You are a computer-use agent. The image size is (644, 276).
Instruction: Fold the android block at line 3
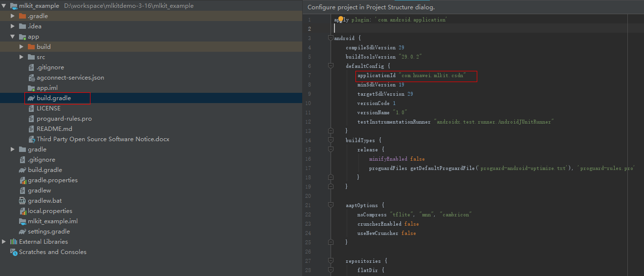tap(331, 38)
